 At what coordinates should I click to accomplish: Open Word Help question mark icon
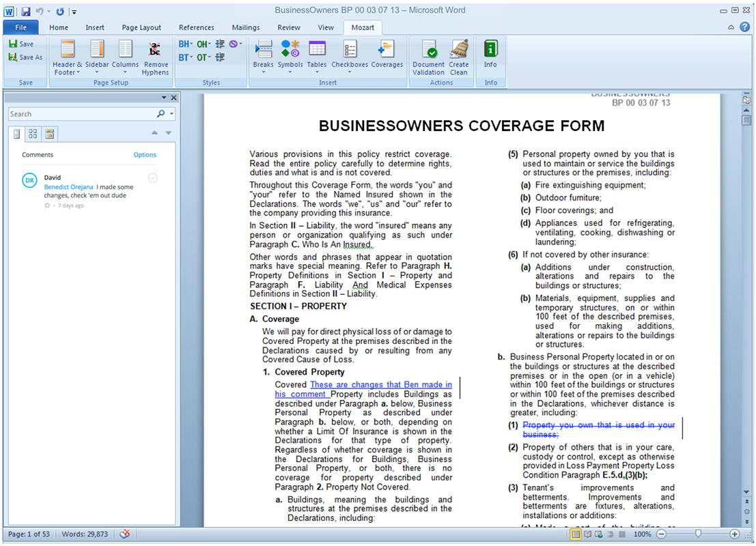click(x=744, y=27)
